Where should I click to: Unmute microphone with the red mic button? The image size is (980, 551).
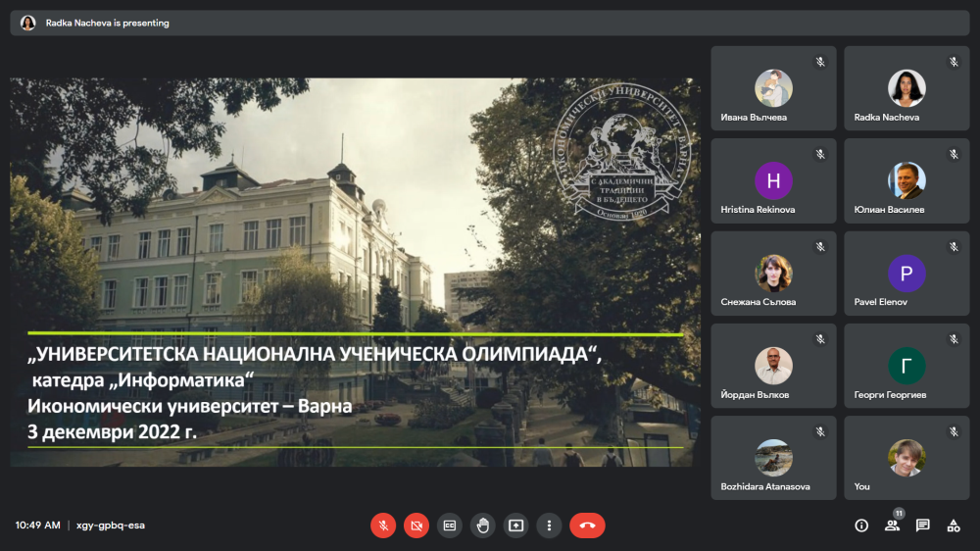tap(383, 526)
